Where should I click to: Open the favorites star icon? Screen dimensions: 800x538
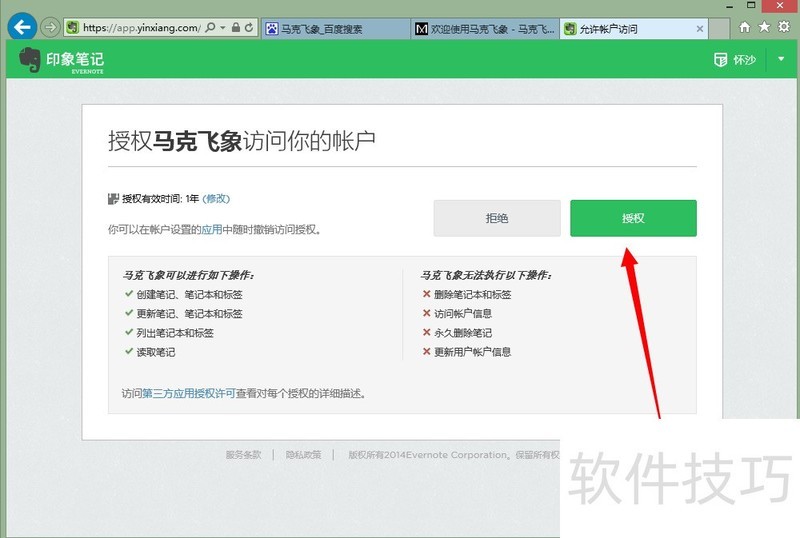tap(764, 27)
